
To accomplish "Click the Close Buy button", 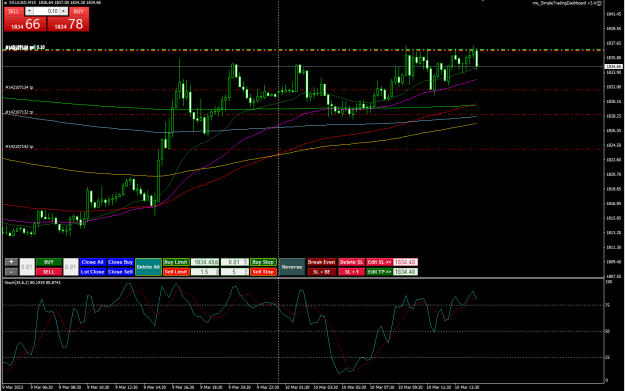I will coord(120,262).
